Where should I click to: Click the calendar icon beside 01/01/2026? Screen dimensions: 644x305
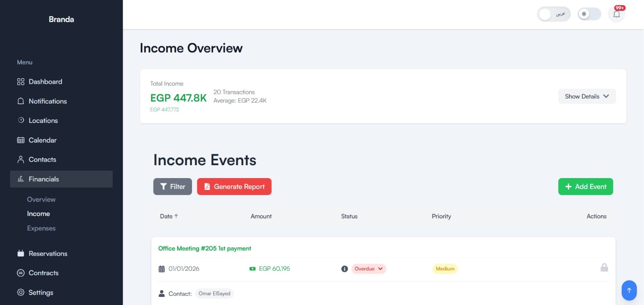click(x=162, y=269)
